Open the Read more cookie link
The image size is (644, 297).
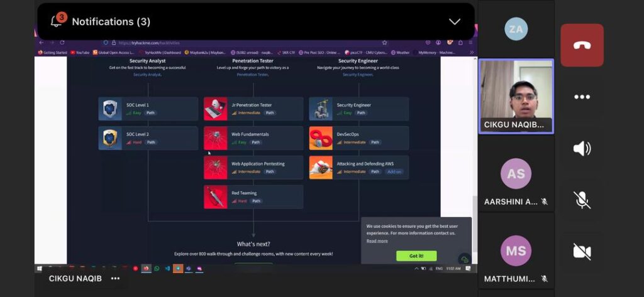(377, 241)
